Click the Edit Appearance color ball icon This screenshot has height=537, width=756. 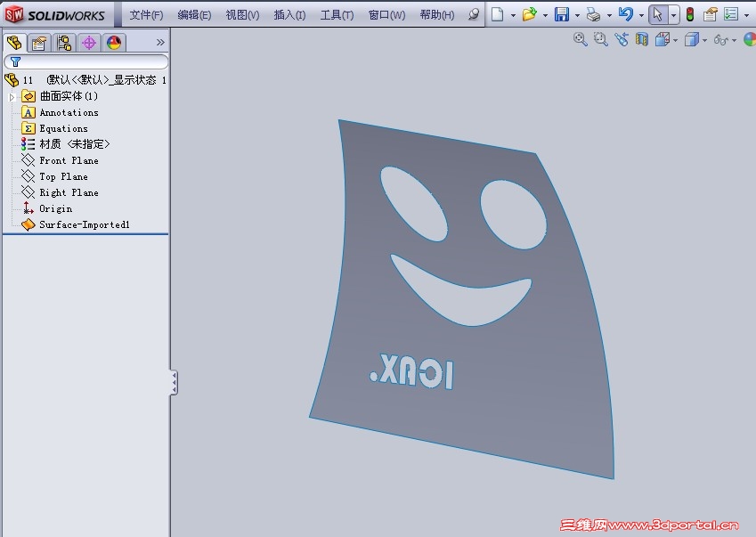750,39
